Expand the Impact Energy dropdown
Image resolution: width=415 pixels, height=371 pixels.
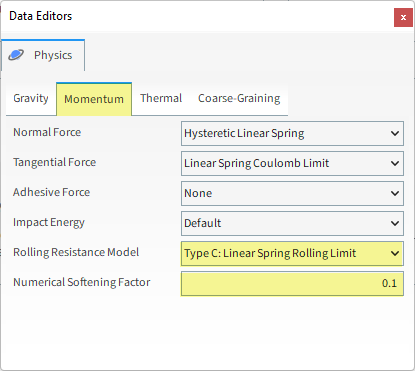tap(292, 223)
